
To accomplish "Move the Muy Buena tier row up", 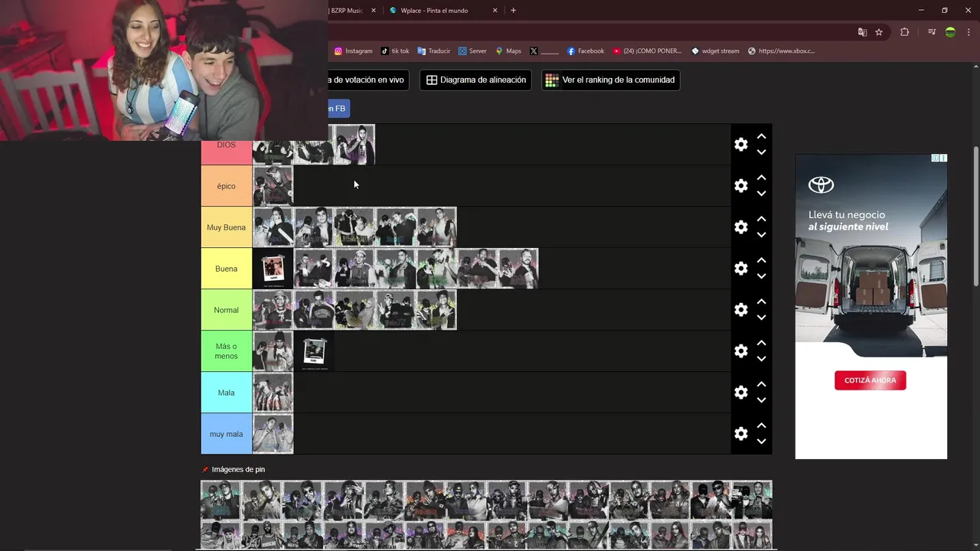I will (761, 219).
